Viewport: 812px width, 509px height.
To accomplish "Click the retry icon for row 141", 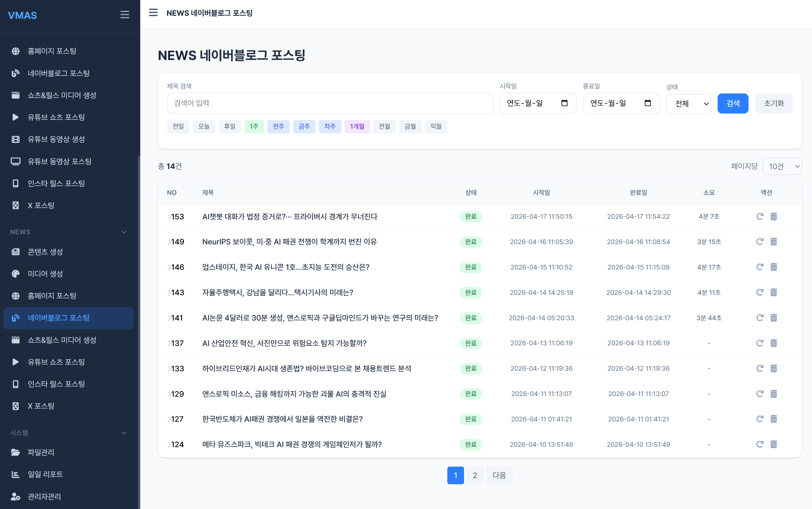I will [759, 318].
